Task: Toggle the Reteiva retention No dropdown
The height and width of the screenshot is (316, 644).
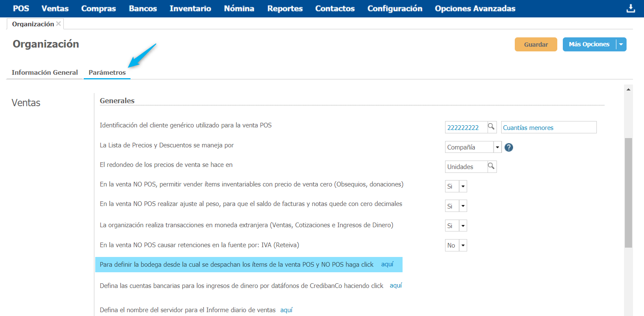Action: (x=463, y=245)
